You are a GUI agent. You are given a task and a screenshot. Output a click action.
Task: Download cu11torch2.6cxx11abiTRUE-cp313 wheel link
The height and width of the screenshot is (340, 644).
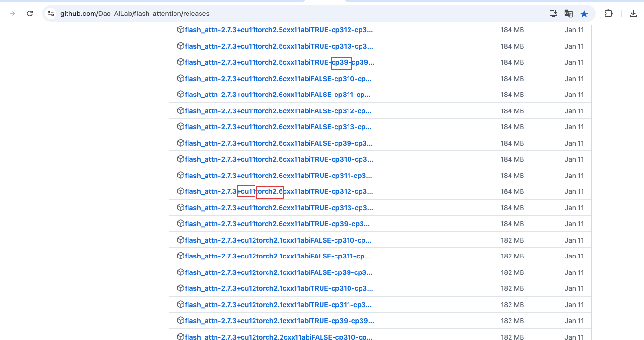(279, 208)
